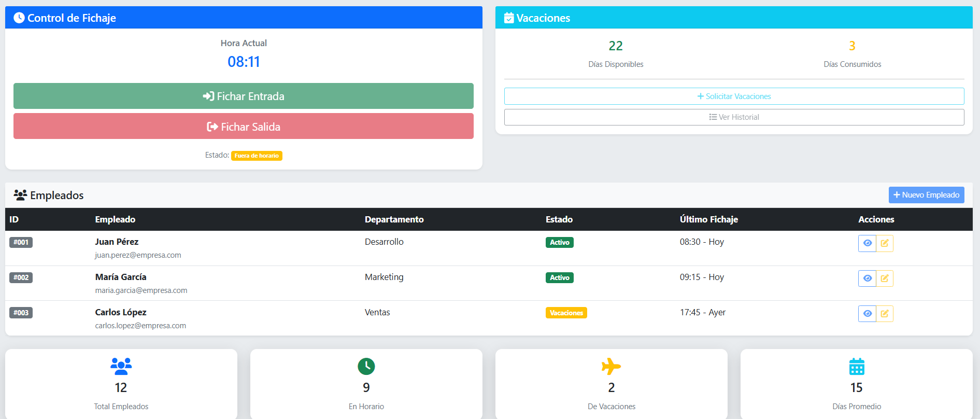Click the Marketing department cell
This screenshot has height=419, width=980.
[x=384, y=277]
